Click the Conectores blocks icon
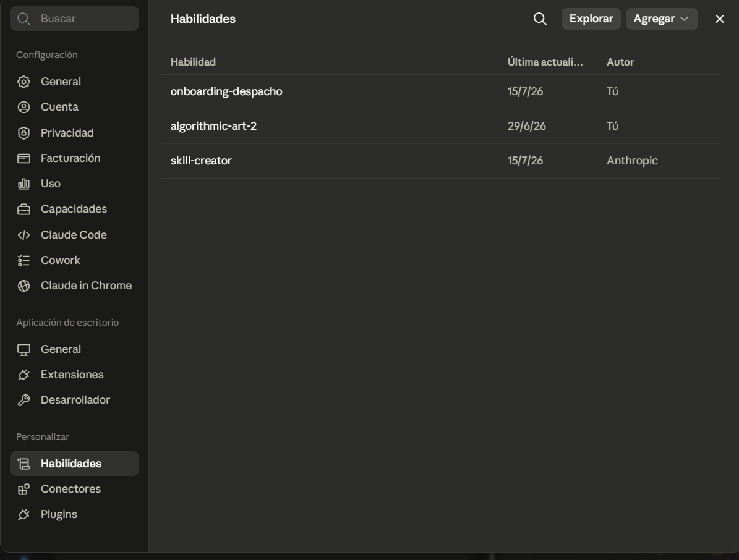This screenshot has width=739, height=560. 23,489
